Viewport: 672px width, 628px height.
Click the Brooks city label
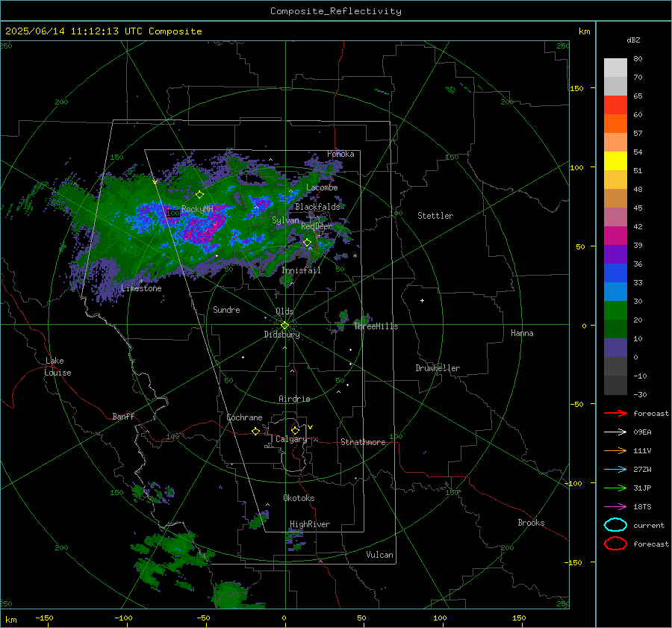[x=531, y=523]
